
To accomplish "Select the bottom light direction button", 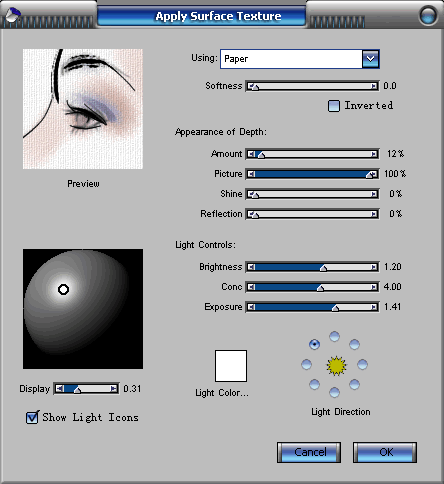I will 334,392.
